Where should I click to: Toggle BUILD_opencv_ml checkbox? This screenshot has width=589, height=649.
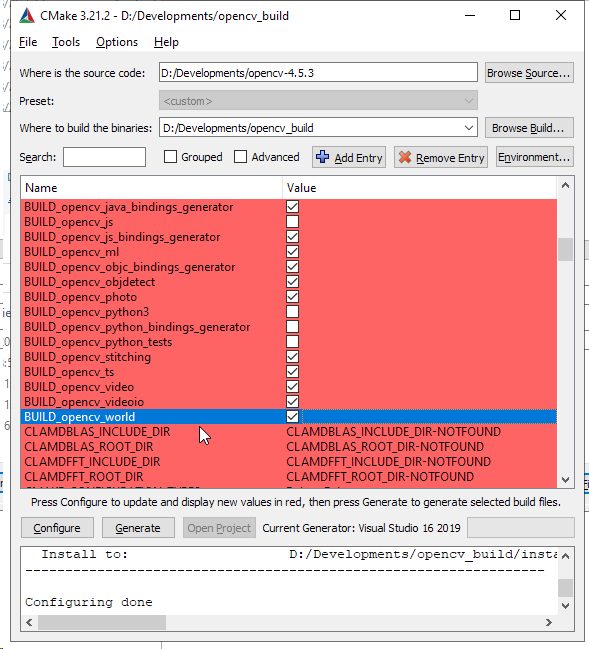click(x=292, y=252)
